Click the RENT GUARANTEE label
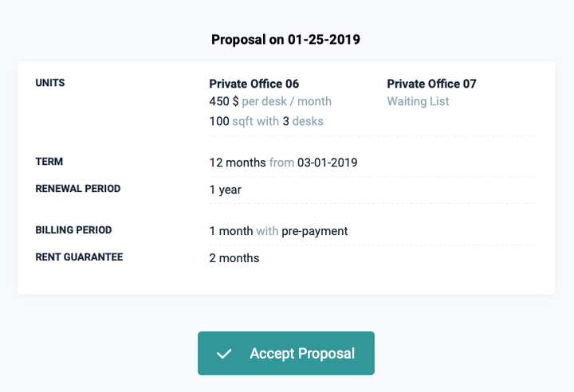The width and height of the screenshot is (574, 392). [79, 257]
